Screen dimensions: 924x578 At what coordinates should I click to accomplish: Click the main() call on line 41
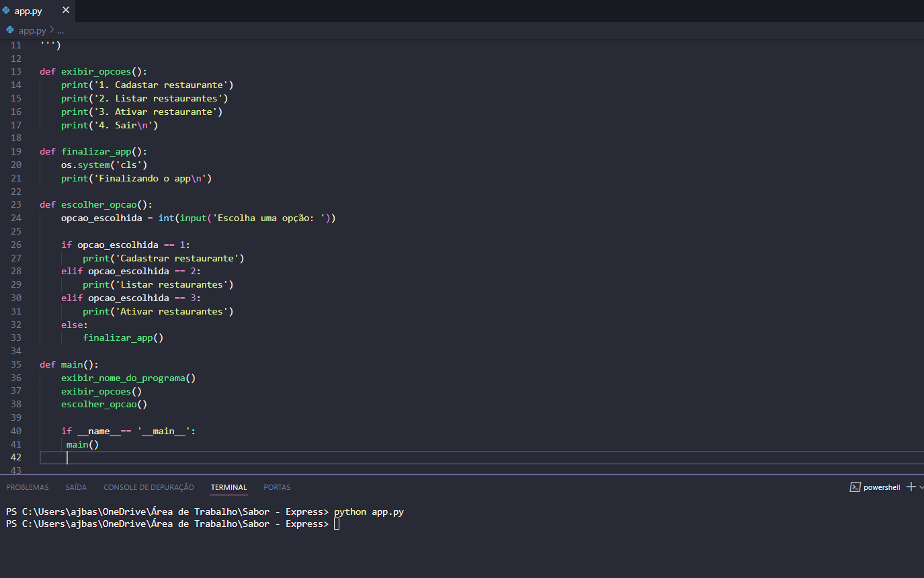[x=83, y=444]
